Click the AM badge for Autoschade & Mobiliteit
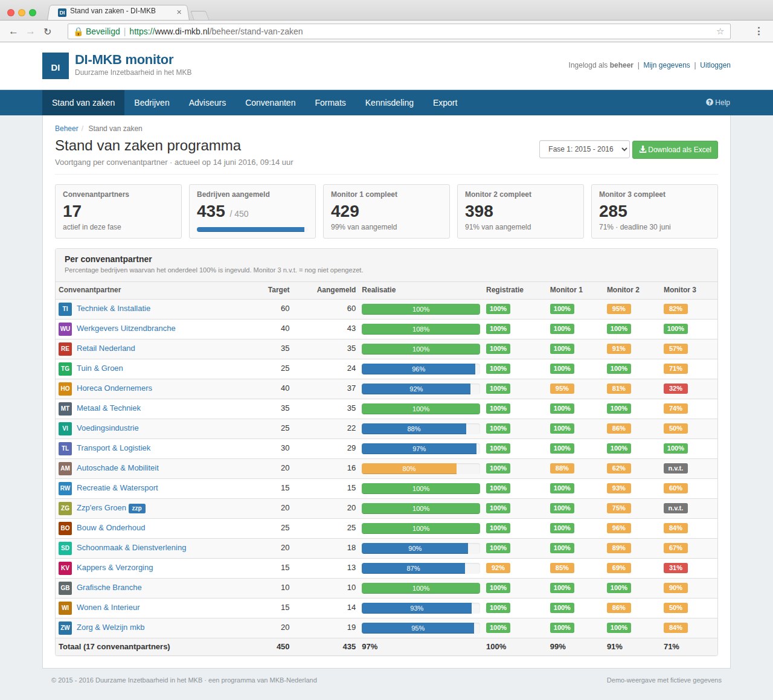773x700 pixels. (65, 468)
